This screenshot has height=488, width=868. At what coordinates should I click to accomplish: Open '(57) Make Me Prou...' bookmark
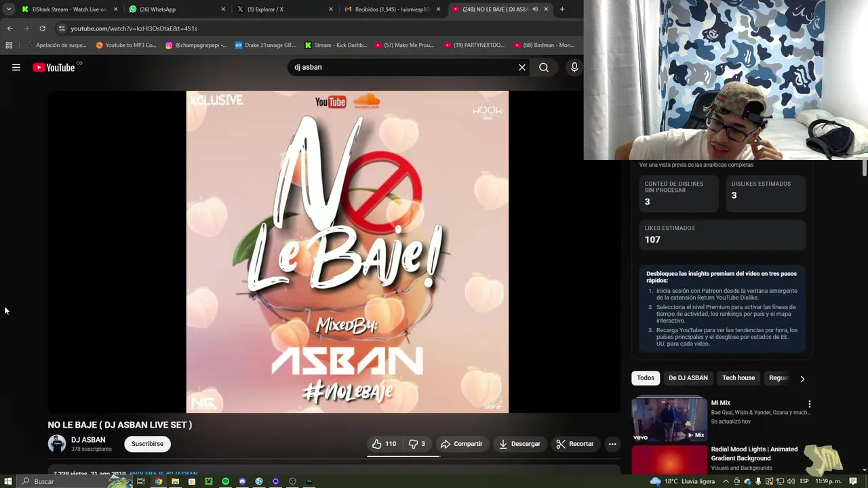click(404, 45)
